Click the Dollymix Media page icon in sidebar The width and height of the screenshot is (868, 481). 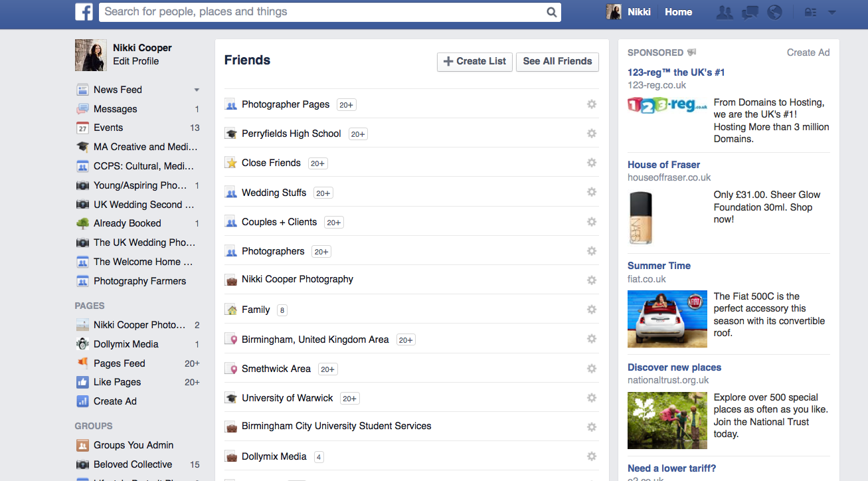click(82, 344)
